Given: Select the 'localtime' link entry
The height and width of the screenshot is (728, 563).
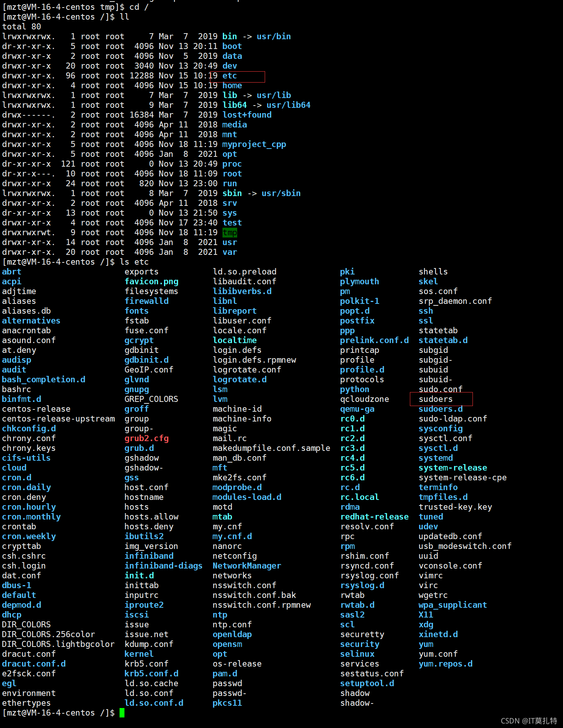Looking at the screenshot, I should [x=235, y=340].
